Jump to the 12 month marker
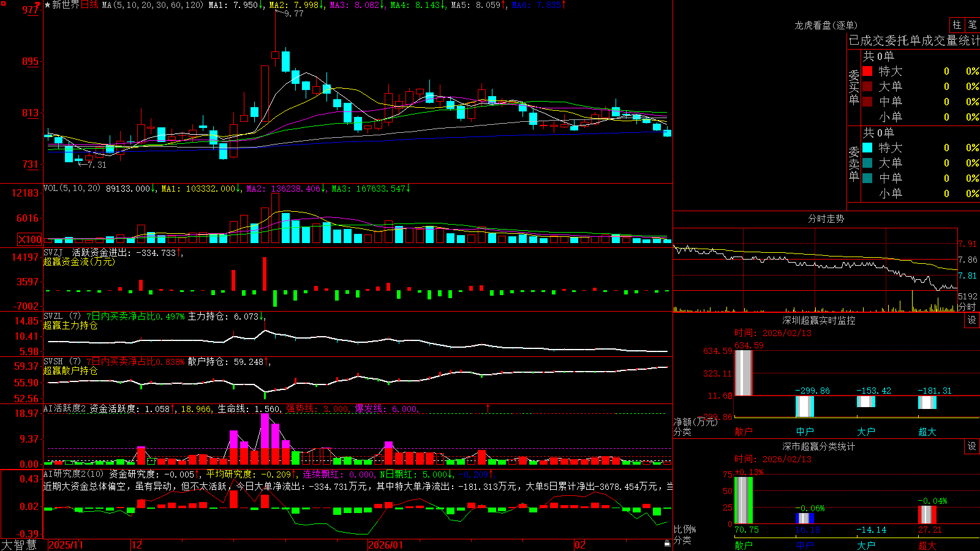This screenshot has width=980, height=551. coord(137,545)
